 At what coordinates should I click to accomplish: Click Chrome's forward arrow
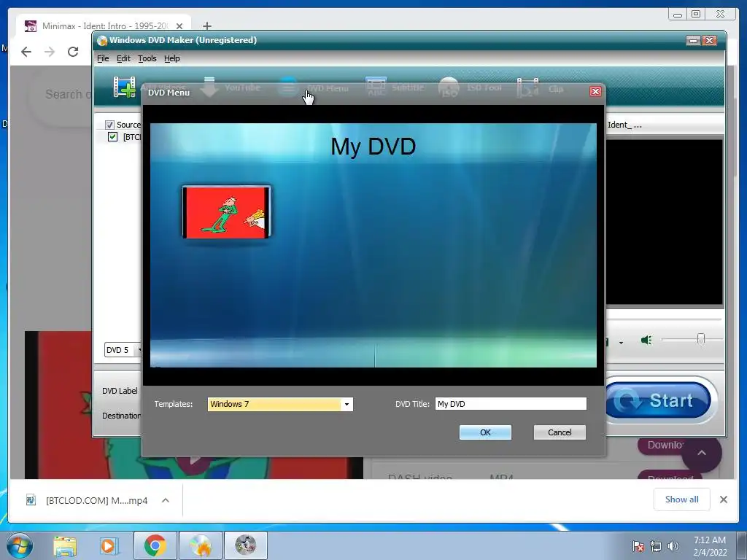tap(50, 52)
